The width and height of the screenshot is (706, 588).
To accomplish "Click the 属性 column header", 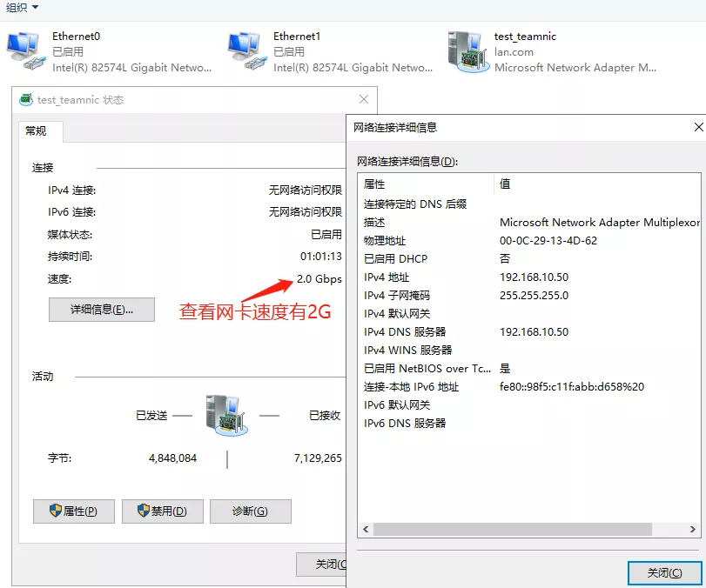I will click(425, 184).
